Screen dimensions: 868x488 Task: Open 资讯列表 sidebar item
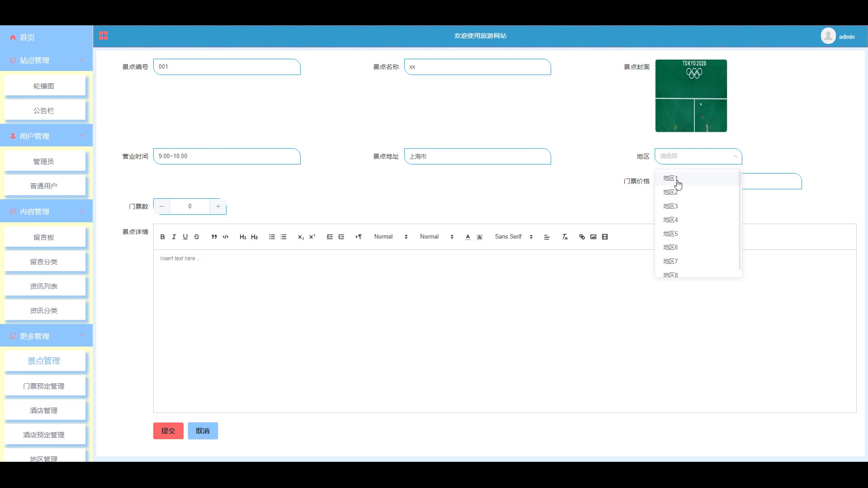[44, 286]
